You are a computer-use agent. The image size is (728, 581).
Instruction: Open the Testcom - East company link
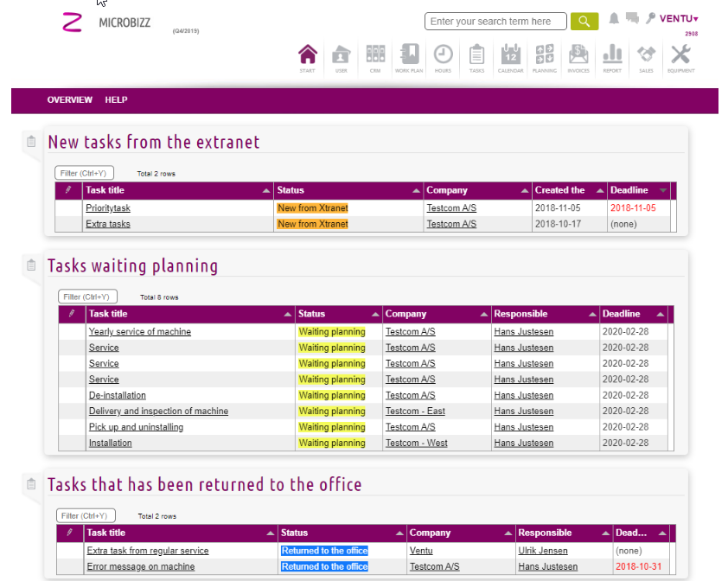click(415, 412)
